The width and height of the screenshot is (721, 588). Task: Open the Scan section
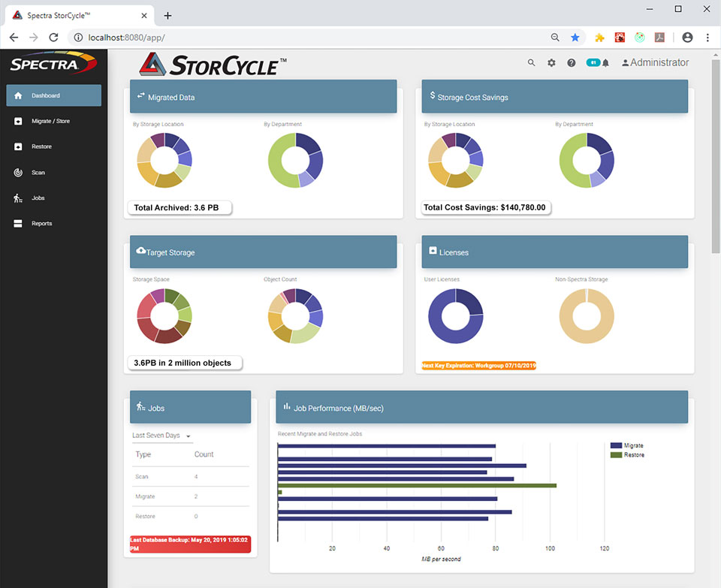pyautogui.click(x=54, y=173)
